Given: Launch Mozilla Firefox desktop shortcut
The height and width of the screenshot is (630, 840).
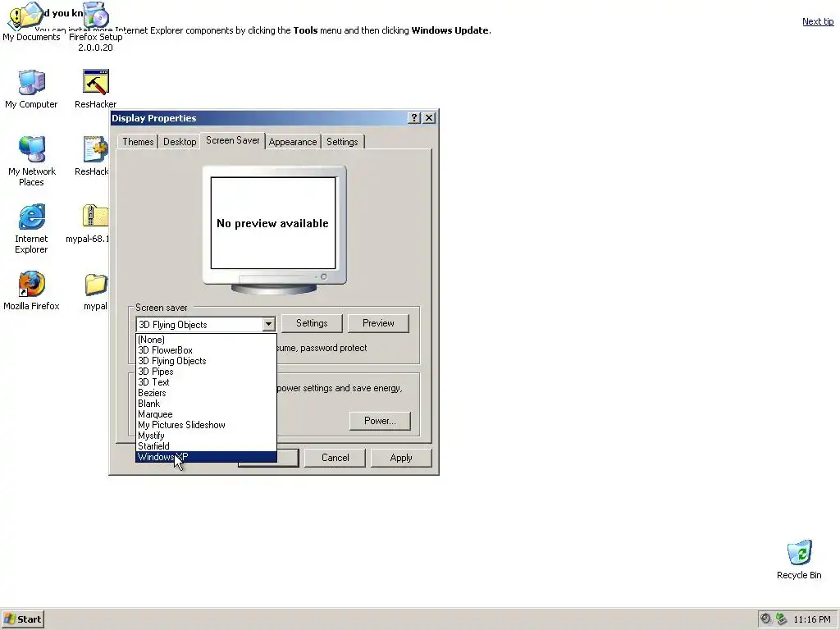Looking at the screenshot, I should (31, 291).
